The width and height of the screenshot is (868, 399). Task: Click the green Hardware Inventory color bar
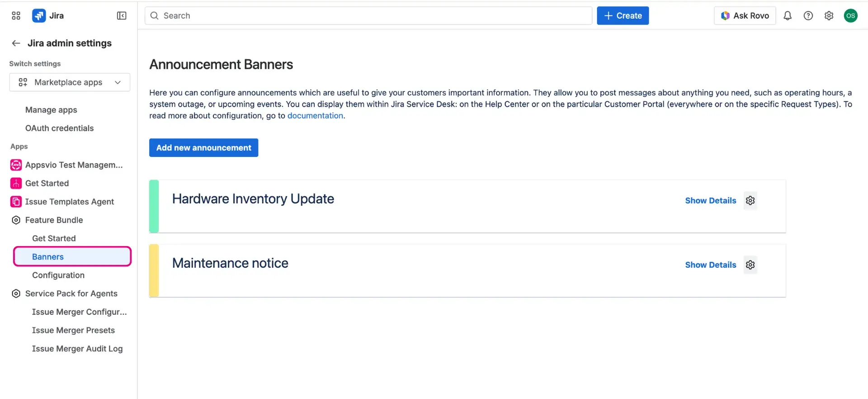pos(154,206)
